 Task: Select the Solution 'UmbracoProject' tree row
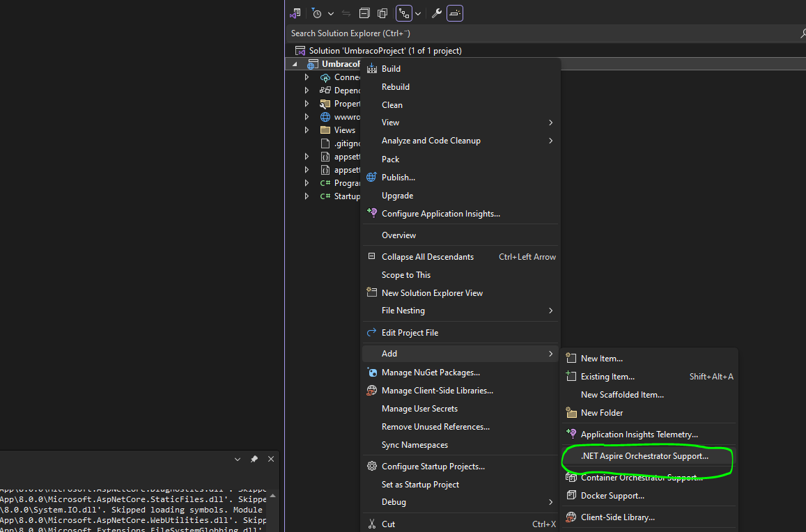[x=546, y=50]
